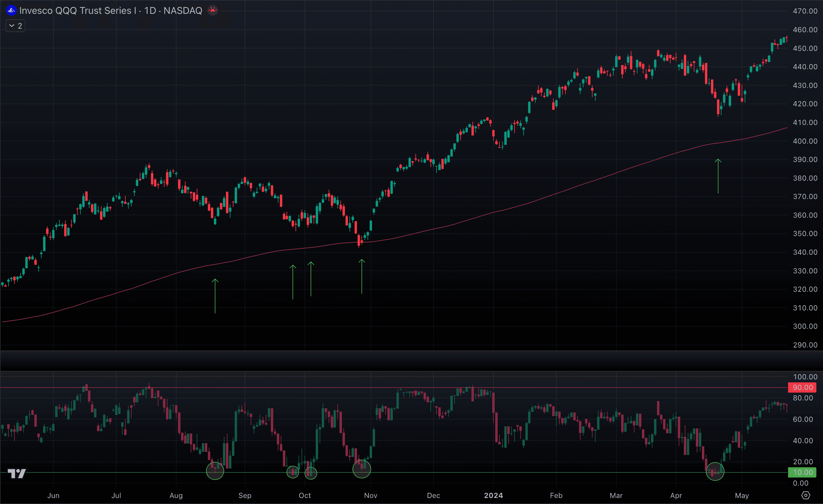Click the Invesco QQQ logo icon
Screen dimensions: 823x504
pyautogui.click(x=11, y=10)
